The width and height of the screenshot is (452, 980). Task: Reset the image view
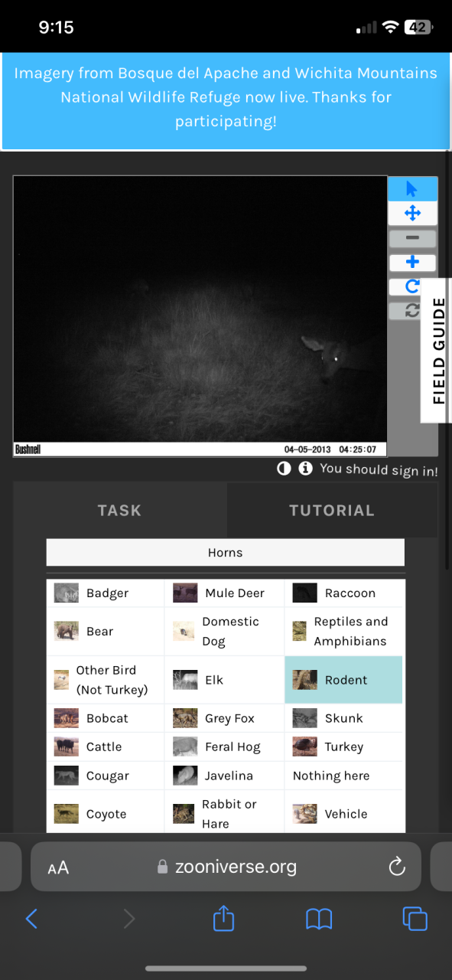412,310
